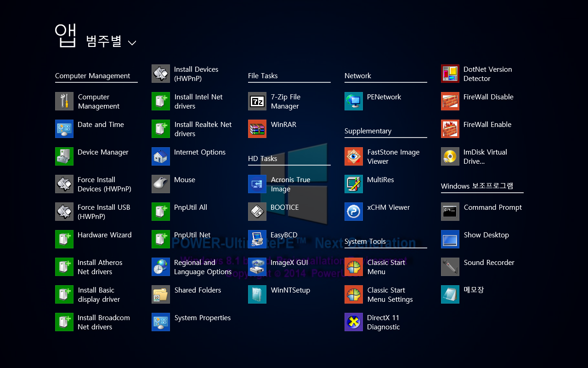
Task: Click the Install Realtek Net drivers icon
Action: click(x=161, y=129)
